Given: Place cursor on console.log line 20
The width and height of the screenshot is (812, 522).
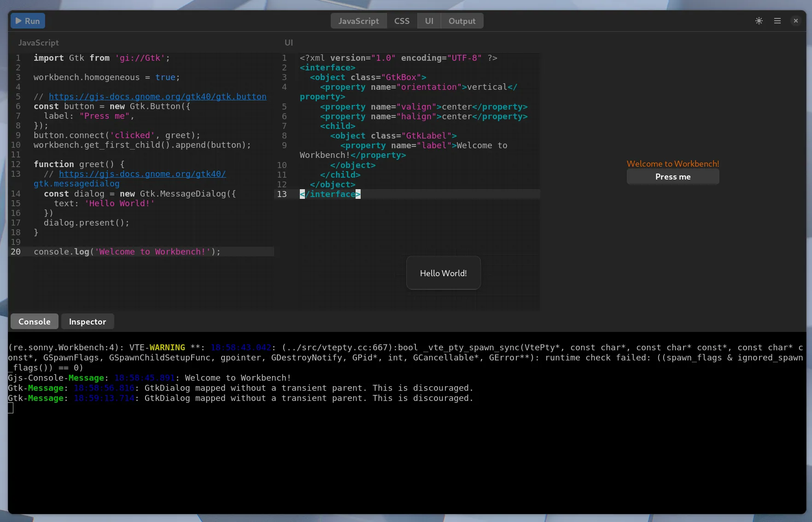Looking at the screenshot, I should pos(127,252).
